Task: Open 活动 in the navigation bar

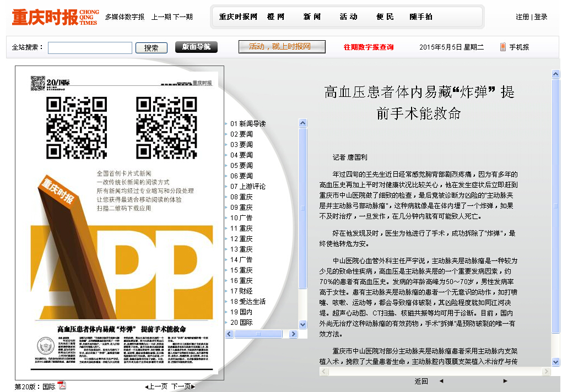Action: click(348, 17)
